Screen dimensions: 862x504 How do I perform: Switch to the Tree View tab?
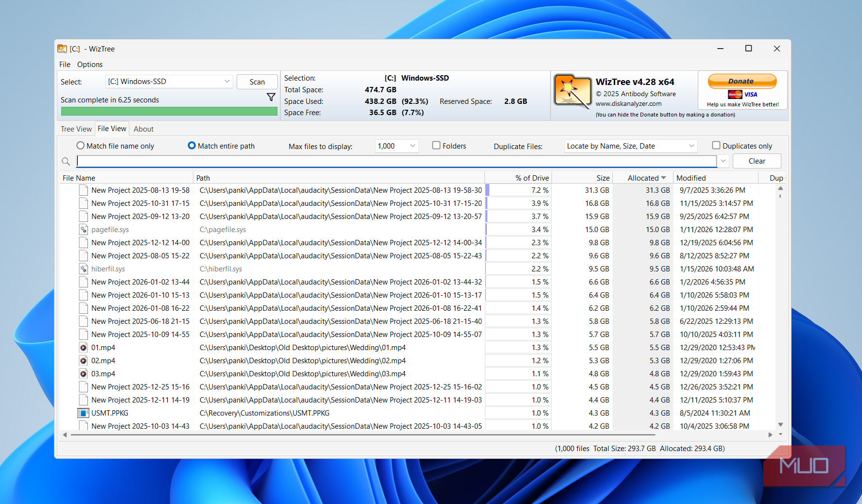click(76, 129)
